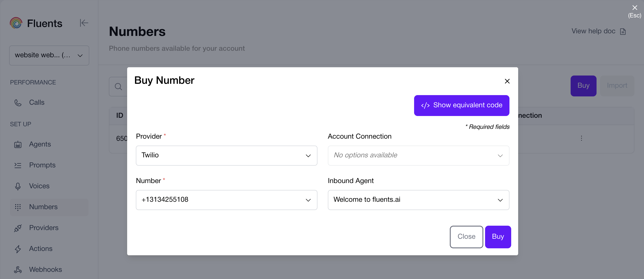
Task: Click the list icon beside Prompts
Action: point(18,165)
